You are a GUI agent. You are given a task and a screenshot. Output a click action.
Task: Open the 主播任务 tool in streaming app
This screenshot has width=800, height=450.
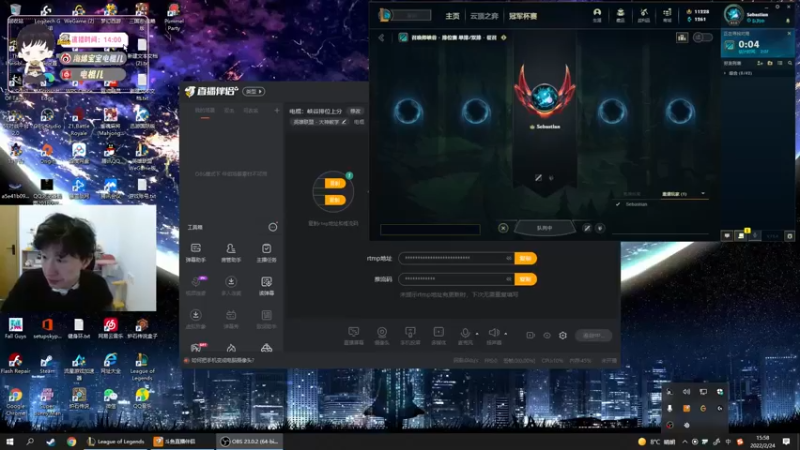point(266,253)
